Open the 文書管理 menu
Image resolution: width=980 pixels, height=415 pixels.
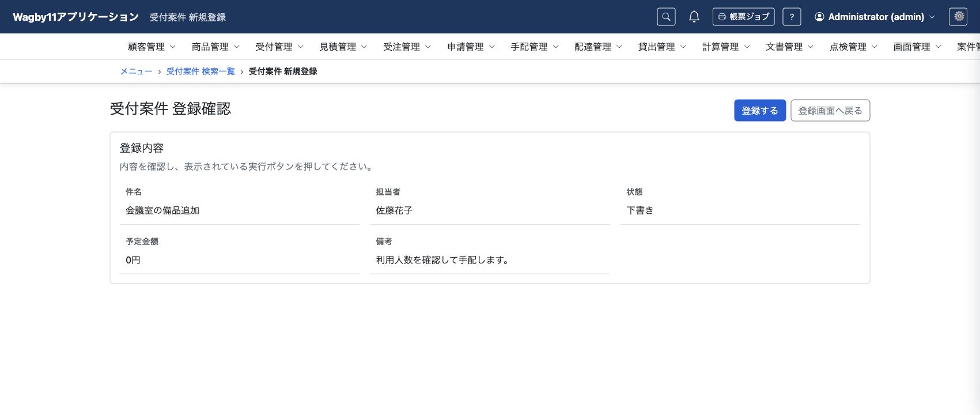tap(790, 47)
